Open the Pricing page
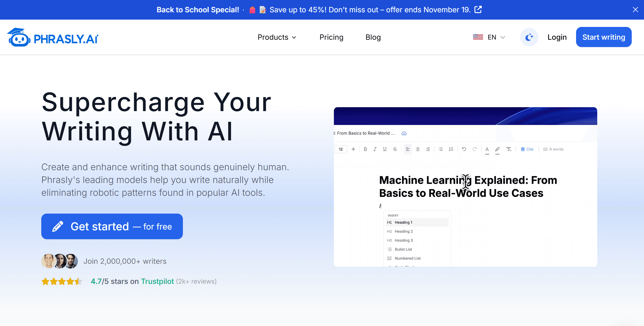644x326 pixels. click(x=331, y=37)
